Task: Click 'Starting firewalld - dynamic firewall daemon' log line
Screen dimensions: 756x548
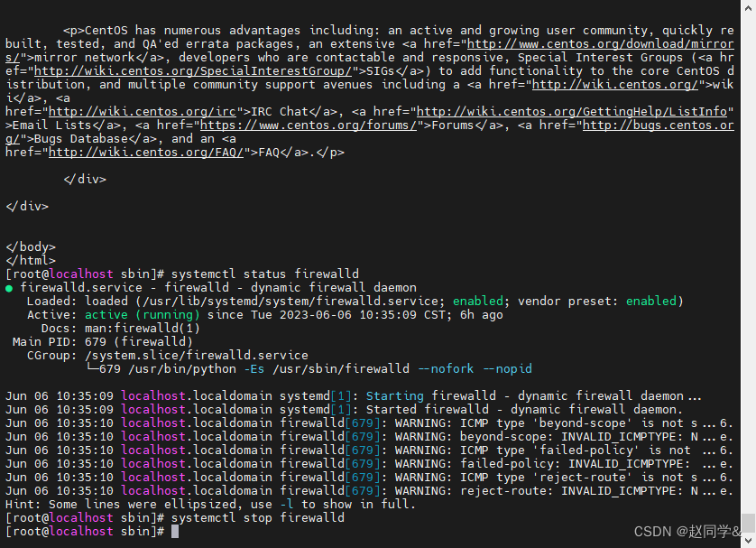Action: click(353, 395)
